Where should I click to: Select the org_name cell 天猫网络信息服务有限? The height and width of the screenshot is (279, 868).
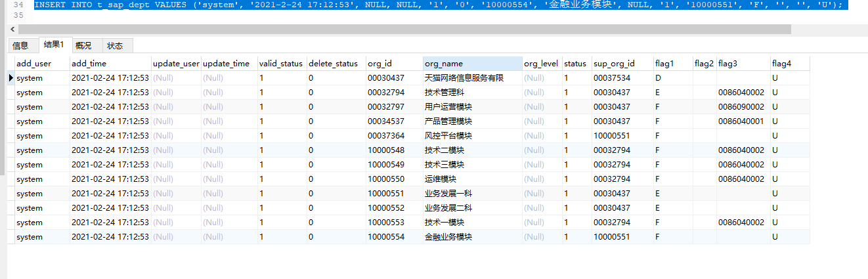(473, 78)
